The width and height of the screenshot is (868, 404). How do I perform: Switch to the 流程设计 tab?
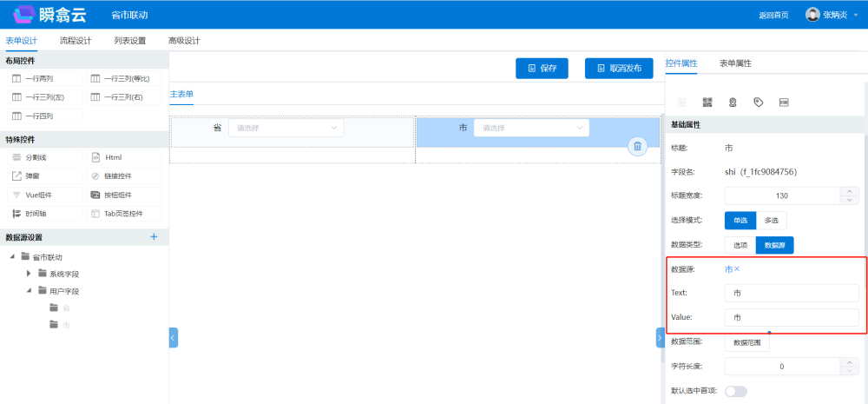[76, 41]
